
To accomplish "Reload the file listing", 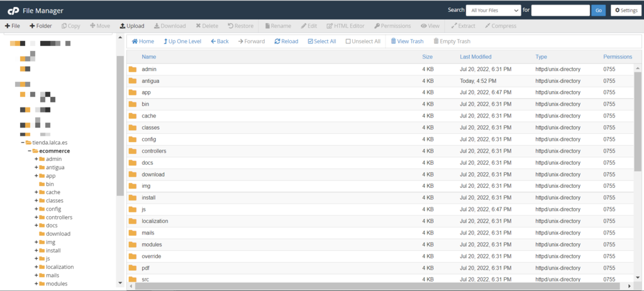I will 286,41.
